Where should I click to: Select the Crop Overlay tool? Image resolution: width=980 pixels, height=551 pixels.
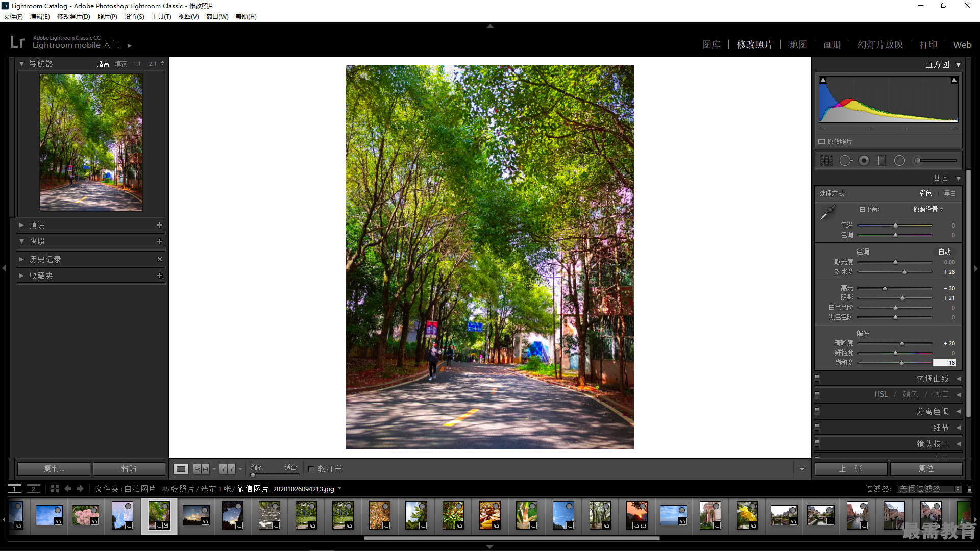[x=826, y=161]
